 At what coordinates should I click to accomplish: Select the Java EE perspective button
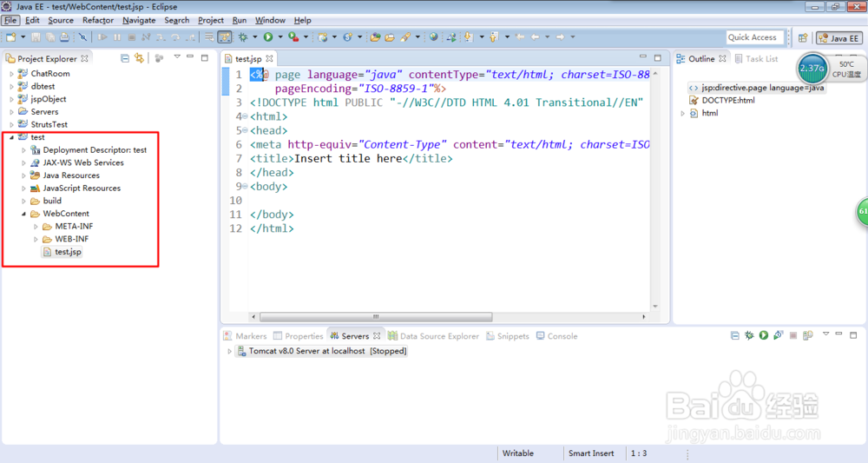[839, 38]
